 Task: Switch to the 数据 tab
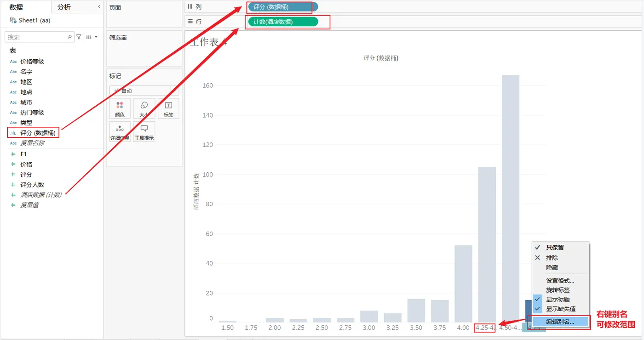[16, 7]
